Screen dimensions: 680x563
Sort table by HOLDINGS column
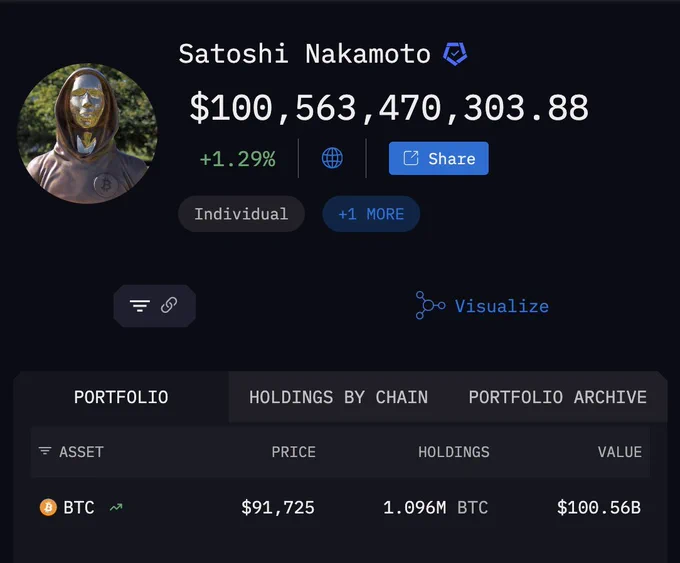(x=454, y=452)
